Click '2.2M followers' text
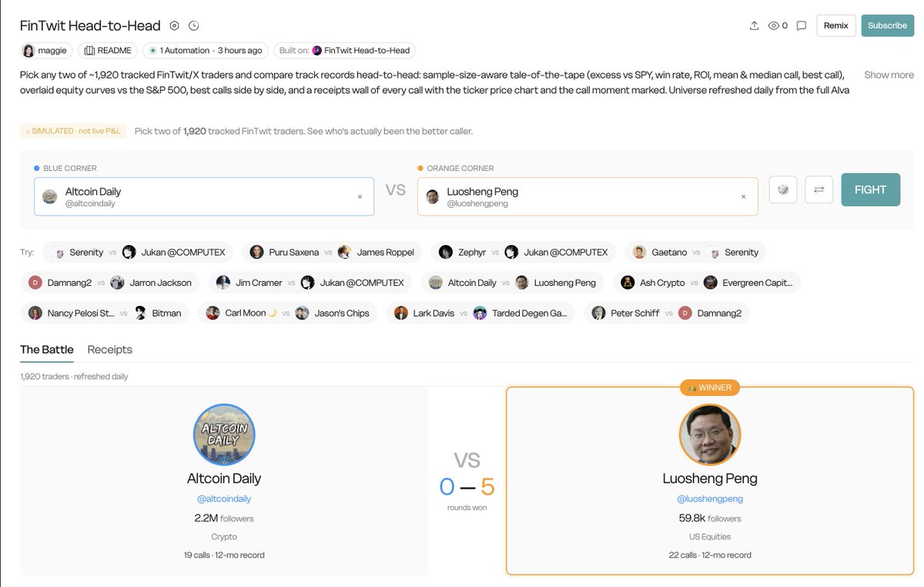 (224, 518)
